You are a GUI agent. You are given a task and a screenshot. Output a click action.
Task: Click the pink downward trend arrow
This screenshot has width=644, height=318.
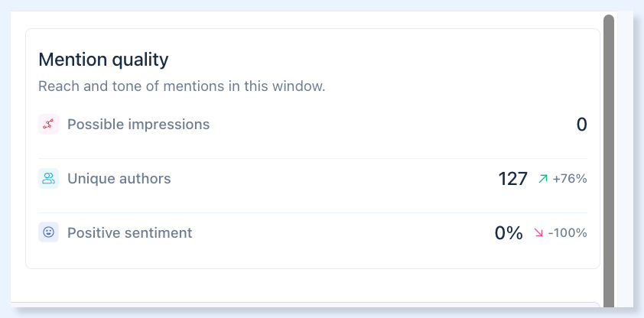[x=538, y=232]
